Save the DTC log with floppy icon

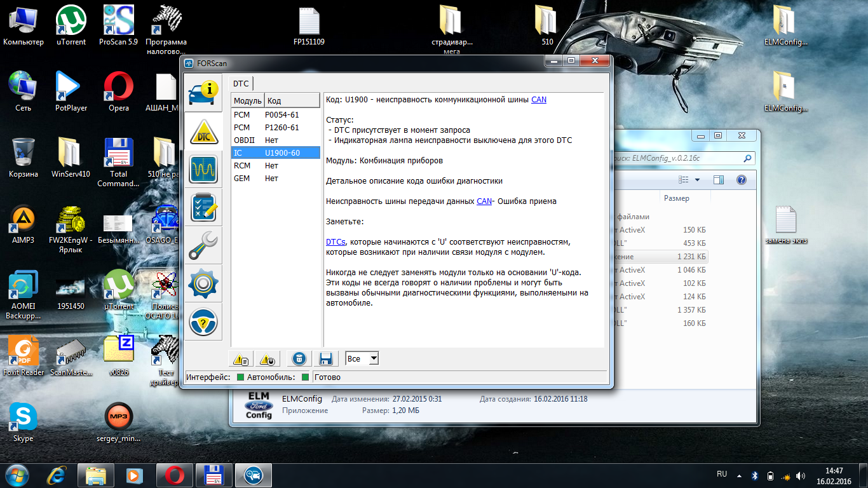[x=326, y=359]
